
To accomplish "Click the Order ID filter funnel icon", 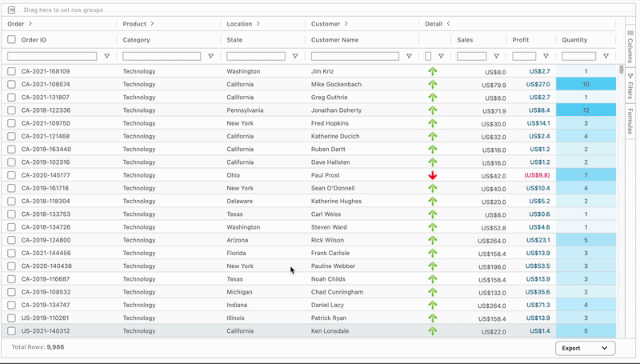I will [x=107, y=56].
